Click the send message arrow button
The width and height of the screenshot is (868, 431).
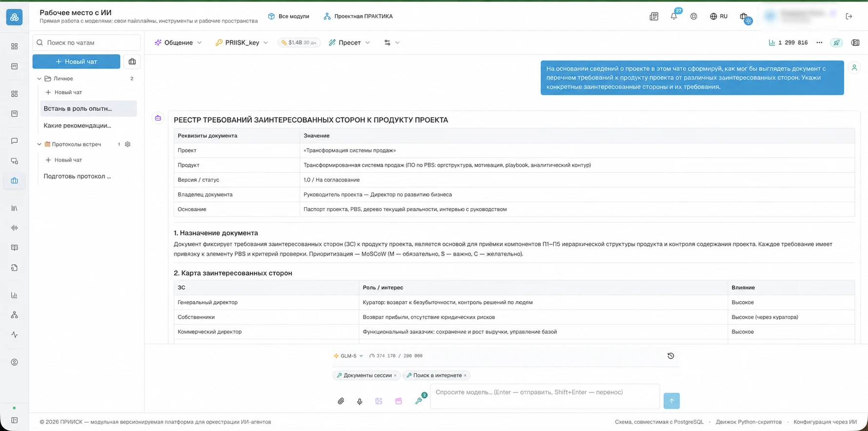671,401
